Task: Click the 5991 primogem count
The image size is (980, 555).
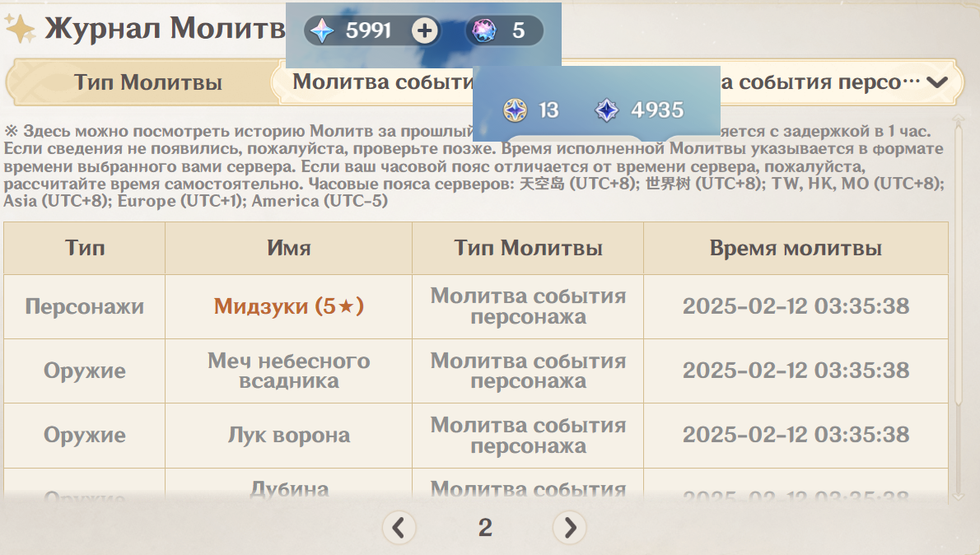Action: tap(368, 30)
